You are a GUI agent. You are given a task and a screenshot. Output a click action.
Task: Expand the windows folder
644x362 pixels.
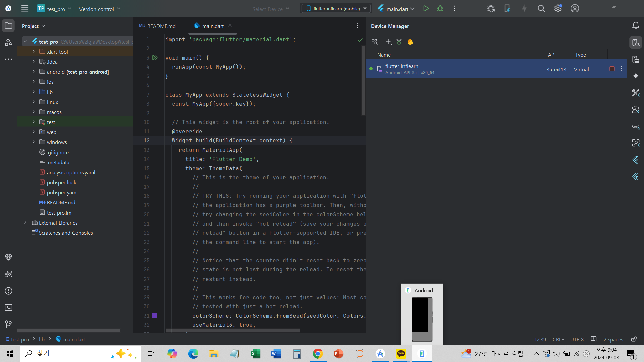(33, 142)
